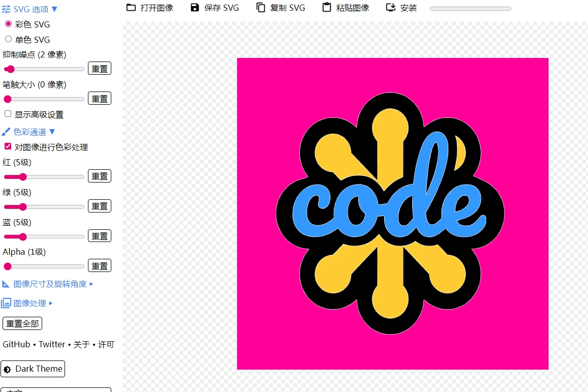588x392 pixels.
Task: Click the 色彩通道 brush icon
Action: tap(7, 132)
